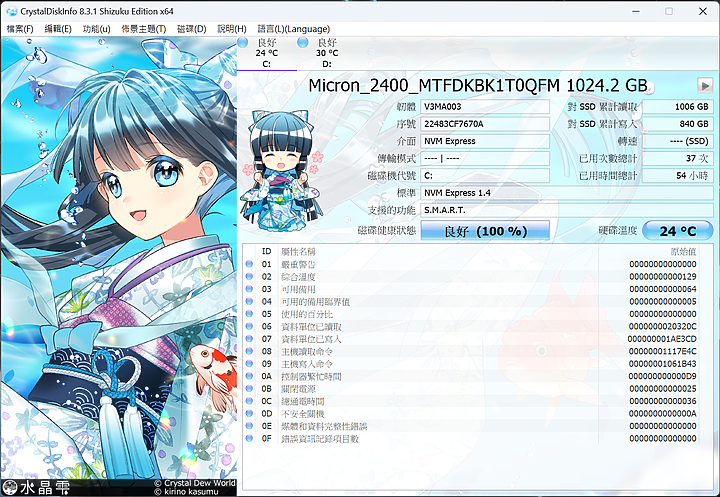This screenshot has width=720, height=497.
Task: Select raw value 000000001AE3CD in row 07
Action: (662, 339)
